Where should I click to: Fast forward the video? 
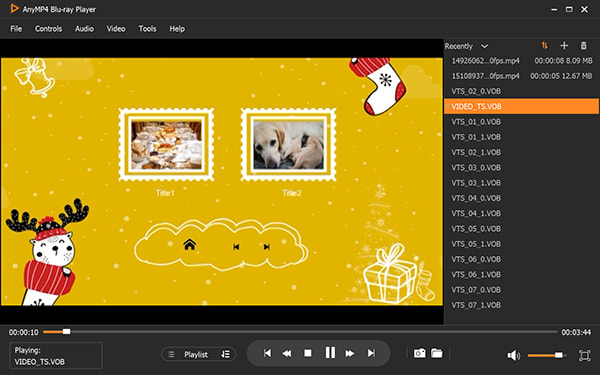coord(350,353)
